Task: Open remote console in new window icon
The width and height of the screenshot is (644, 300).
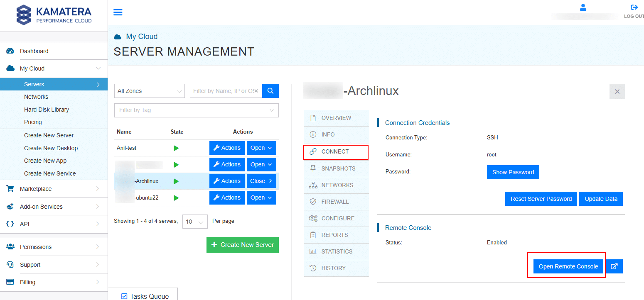Action: pyautogui.click(x=615, y=266)
